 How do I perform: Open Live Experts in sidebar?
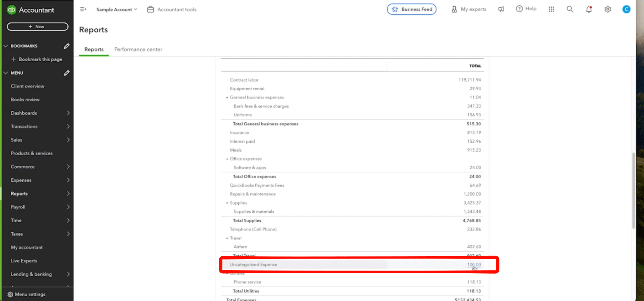click(24, 261)
